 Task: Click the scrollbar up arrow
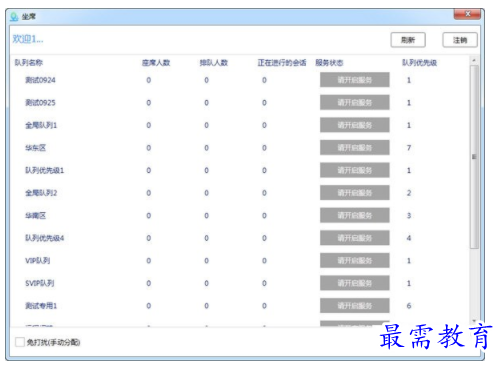(x=474, y=61)
